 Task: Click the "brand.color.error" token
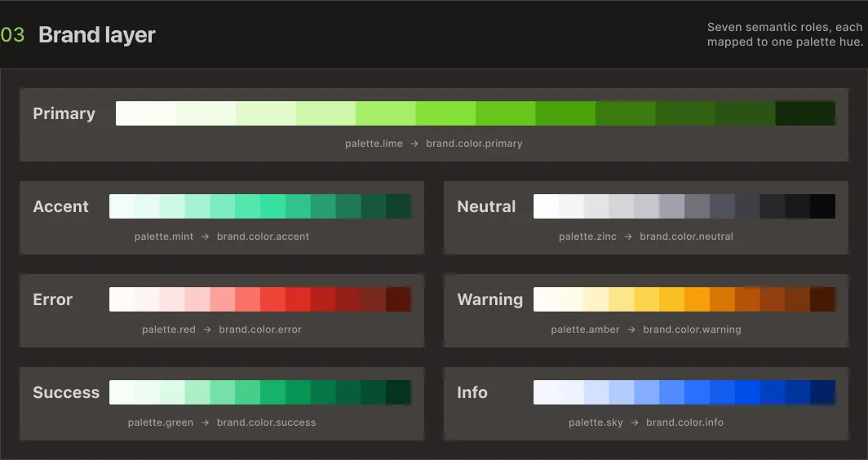tap(260, 330)
